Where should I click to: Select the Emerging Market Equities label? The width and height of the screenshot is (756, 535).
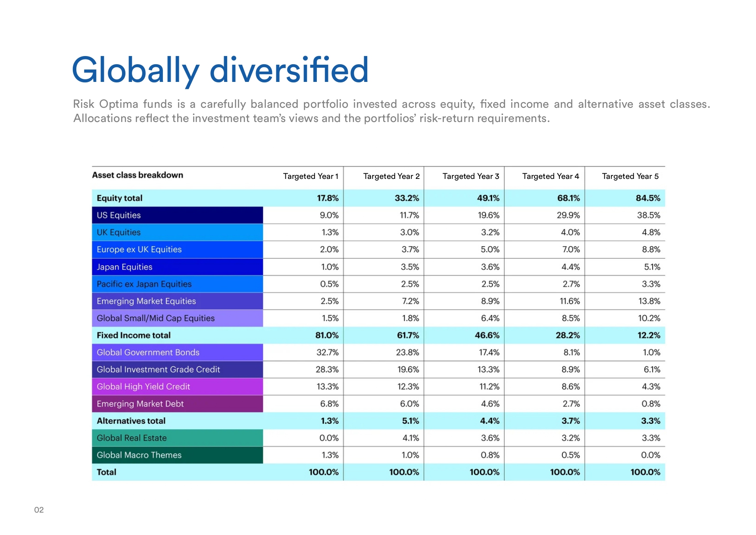(x=146, y=301)
